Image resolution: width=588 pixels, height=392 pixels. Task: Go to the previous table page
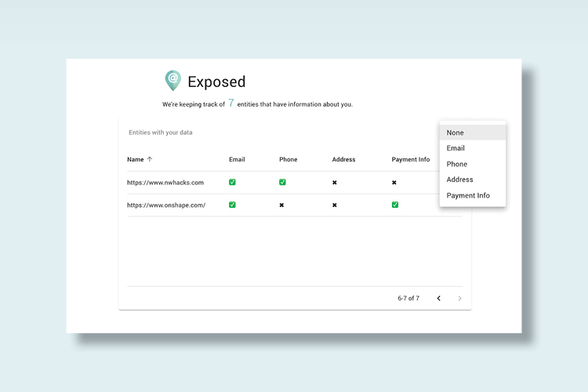tap(439, 298)
